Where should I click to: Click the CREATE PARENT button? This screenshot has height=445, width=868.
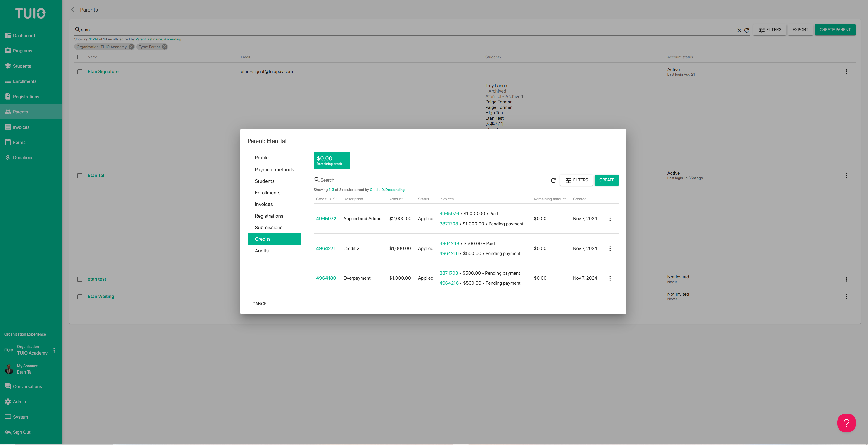pos(835,30)
